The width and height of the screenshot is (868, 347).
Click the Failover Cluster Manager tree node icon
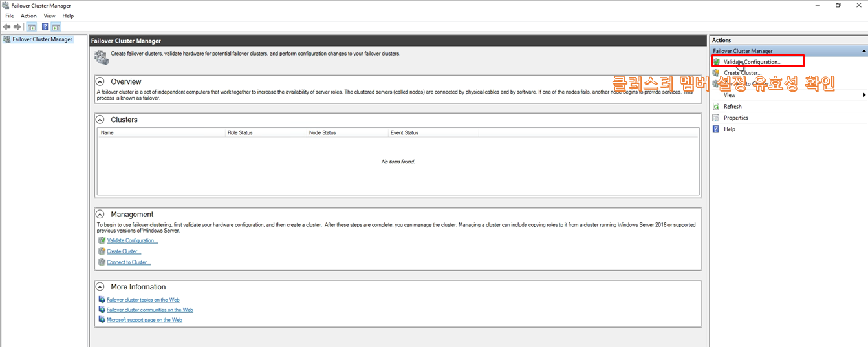tap(7, 39)
